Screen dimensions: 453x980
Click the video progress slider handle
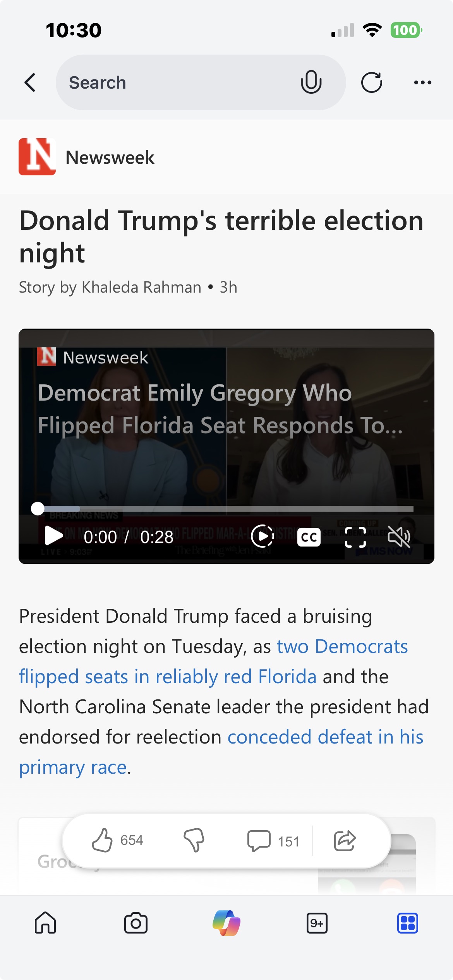point(38,509)
